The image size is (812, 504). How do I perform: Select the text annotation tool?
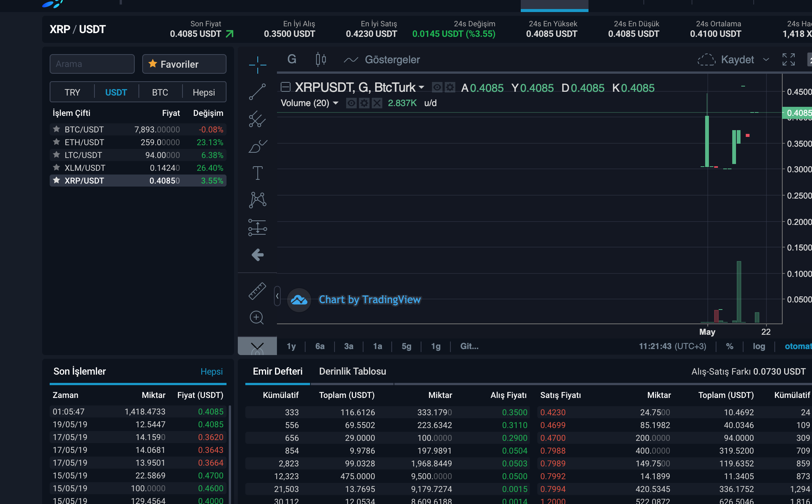pyautogui.click(x=257, y=173)
